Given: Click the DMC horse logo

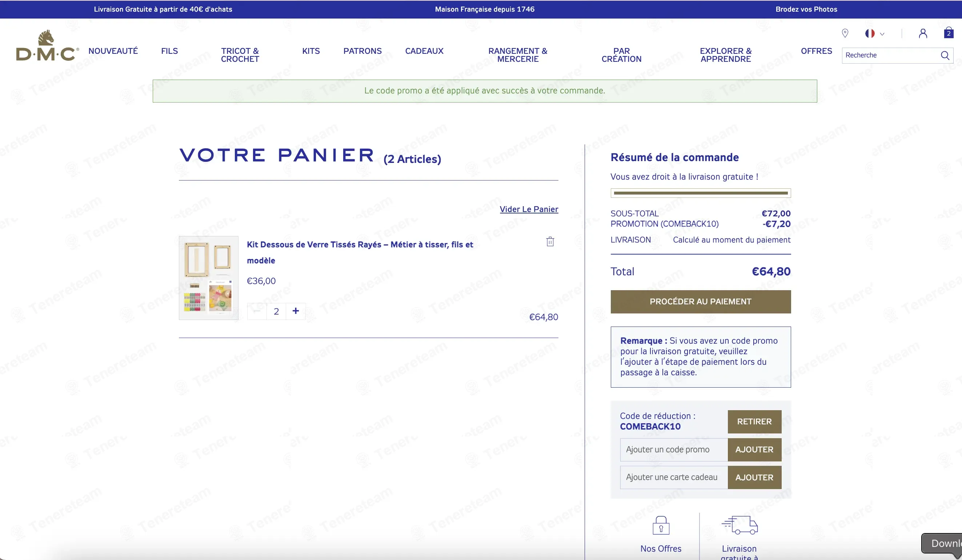Looking at the screenshot, I should point(47,46).
